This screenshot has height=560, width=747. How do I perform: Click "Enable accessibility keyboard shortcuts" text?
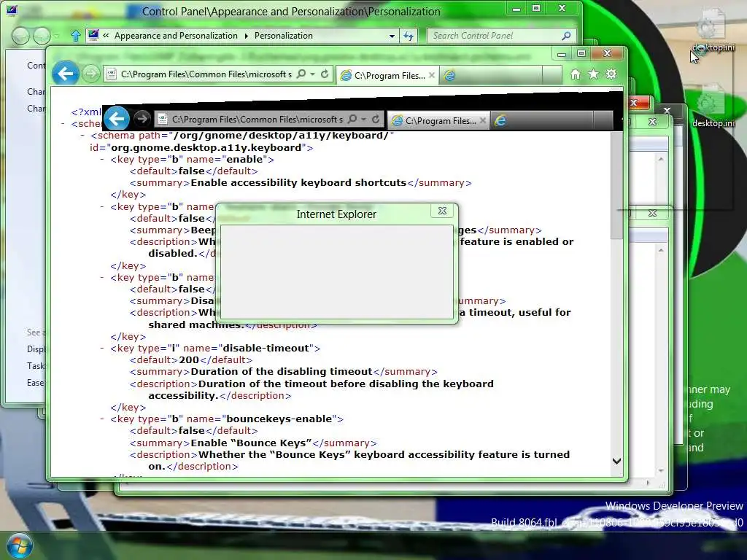pyautogui.click(x=298, y=183)
